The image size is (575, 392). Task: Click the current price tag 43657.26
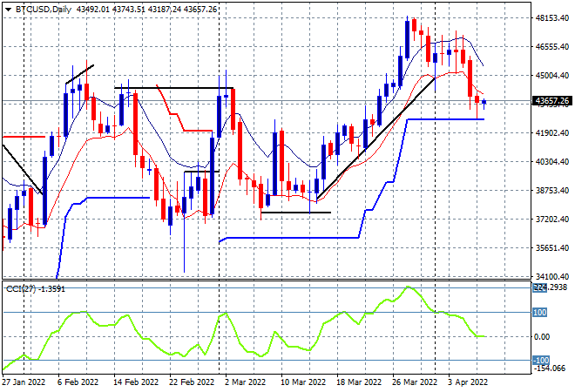point(551,101)
